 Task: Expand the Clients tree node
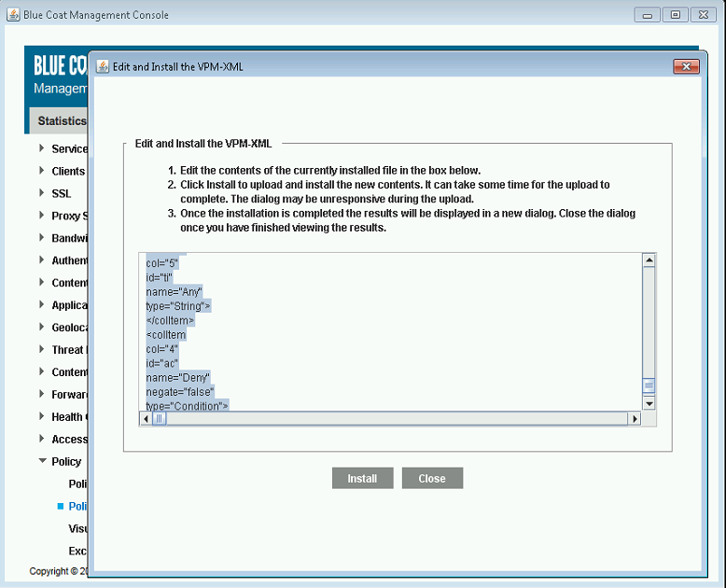42,171
